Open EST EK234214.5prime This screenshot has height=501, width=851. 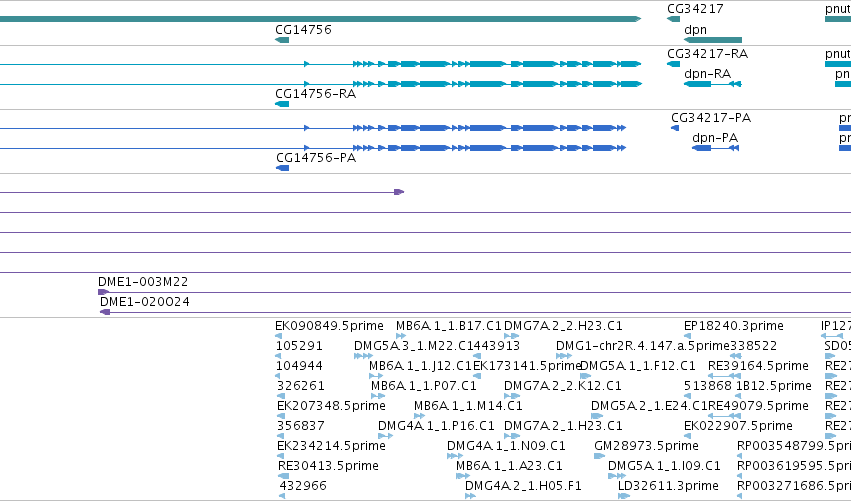(331, 446)
